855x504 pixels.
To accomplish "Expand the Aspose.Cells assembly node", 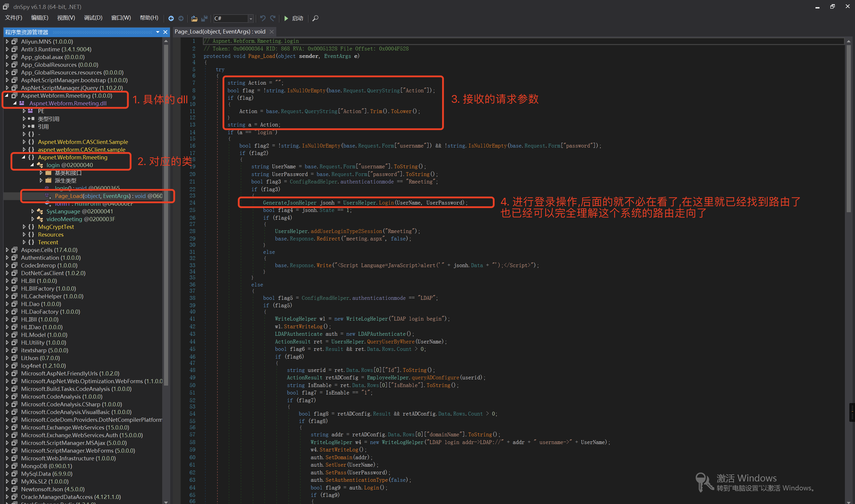I will point(7,250).
